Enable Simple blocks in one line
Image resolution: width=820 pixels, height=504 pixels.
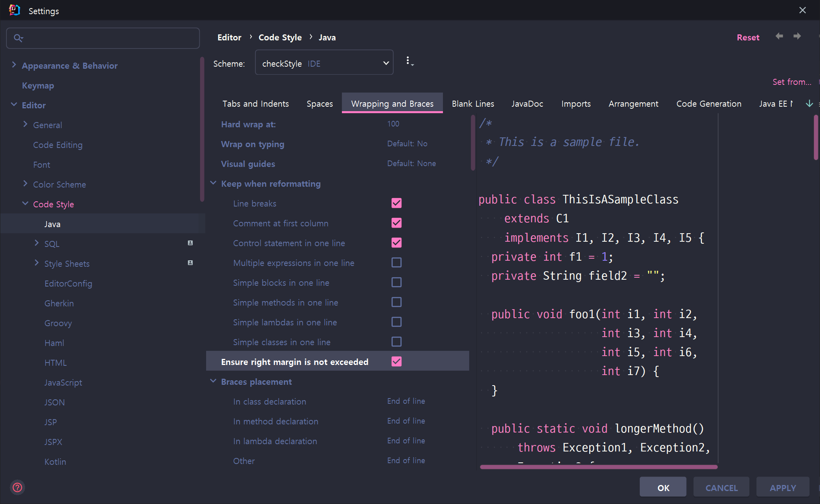pos(396,282)
